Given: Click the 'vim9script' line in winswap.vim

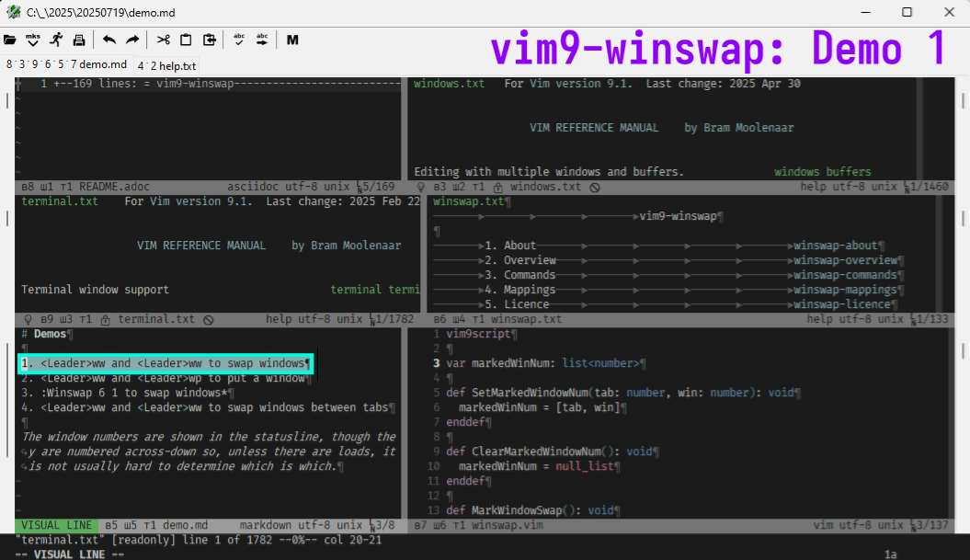Looking at the screenshot, I should pyautogui.click(x=478, y=334).
